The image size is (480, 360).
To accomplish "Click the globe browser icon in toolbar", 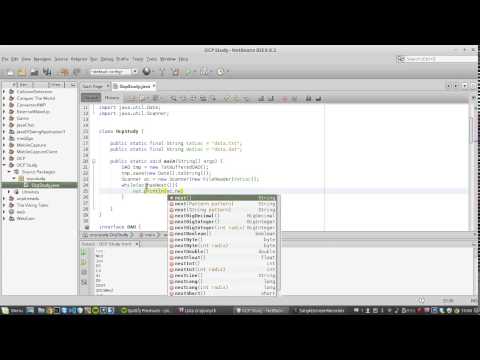I will click(146, 71).
